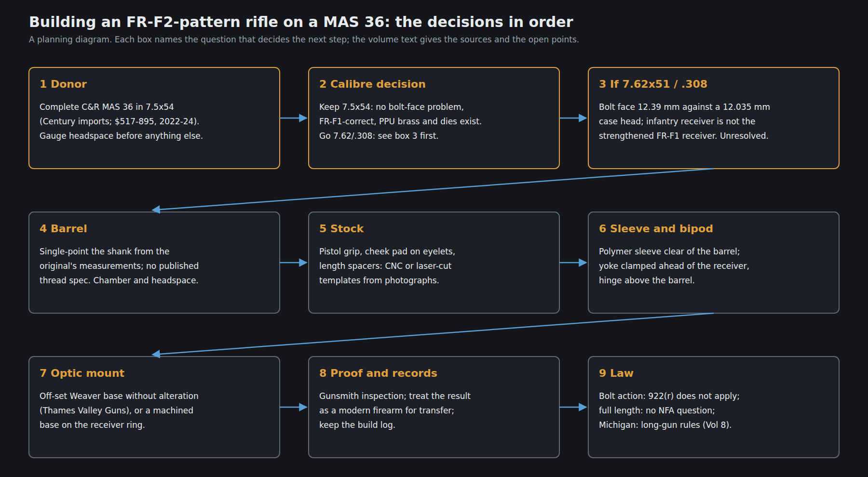Click 'case head; infantry receiver is not the'
This screenshot has height=477, width=868.
(677, 121)
